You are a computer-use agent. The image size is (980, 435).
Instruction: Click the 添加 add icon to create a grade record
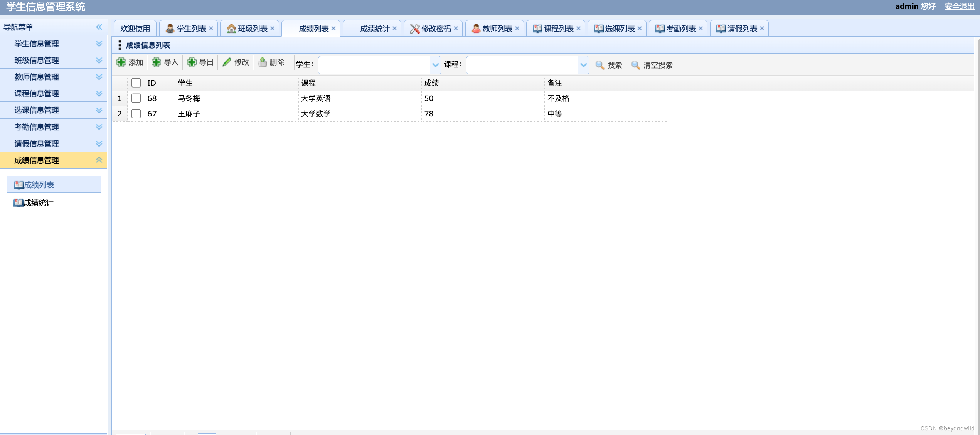tap(120, 62)
